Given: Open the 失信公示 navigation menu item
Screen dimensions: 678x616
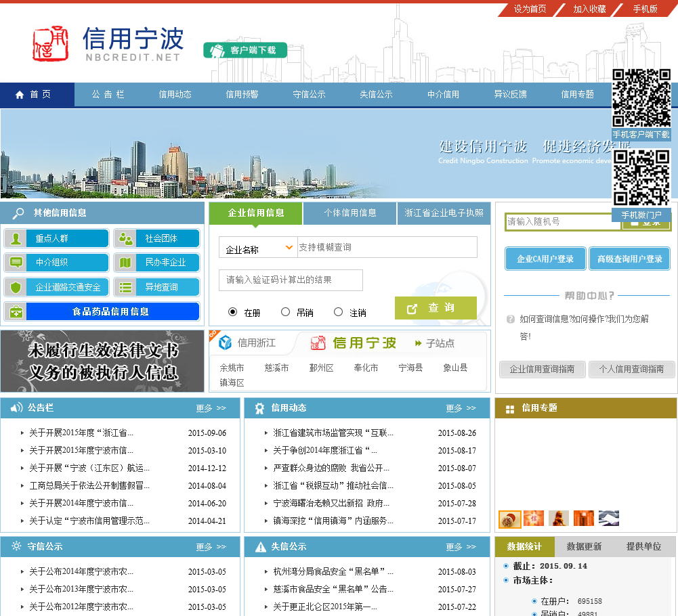Looking at the screenshot, I should pyautogui.click(x=376, y=94).
